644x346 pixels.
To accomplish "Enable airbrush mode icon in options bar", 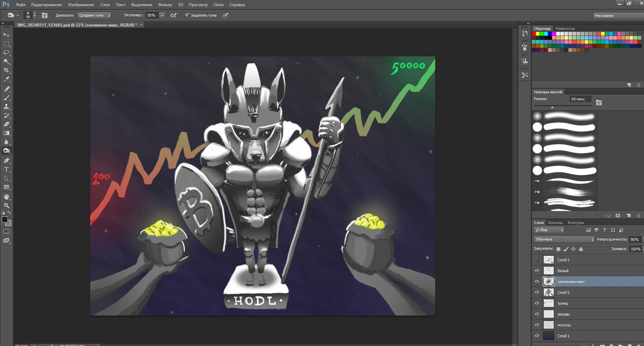I will coord(174,15).
